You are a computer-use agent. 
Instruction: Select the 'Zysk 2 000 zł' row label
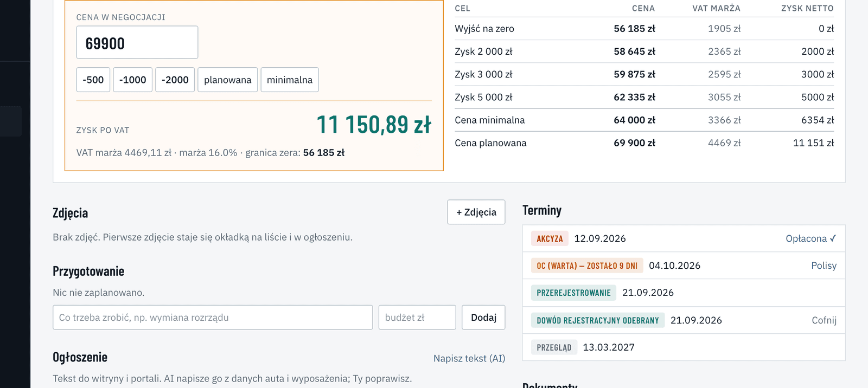tap(483, 51)
